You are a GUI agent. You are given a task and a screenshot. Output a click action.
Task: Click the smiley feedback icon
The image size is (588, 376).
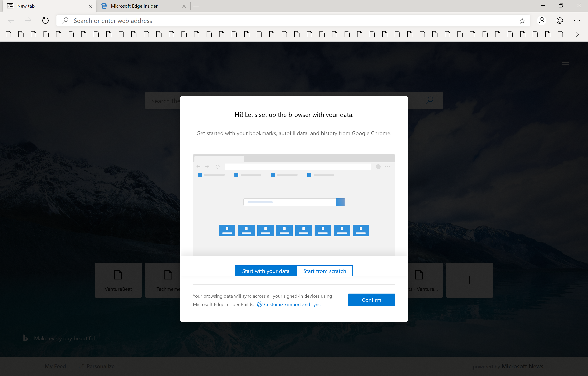[x=560, y=21]
